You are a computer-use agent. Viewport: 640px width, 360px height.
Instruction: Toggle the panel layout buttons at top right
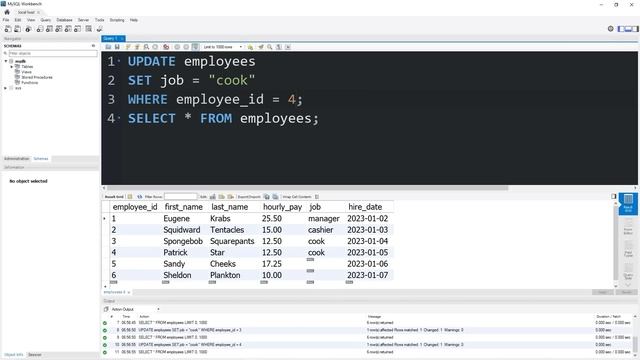tap(628, 29)
